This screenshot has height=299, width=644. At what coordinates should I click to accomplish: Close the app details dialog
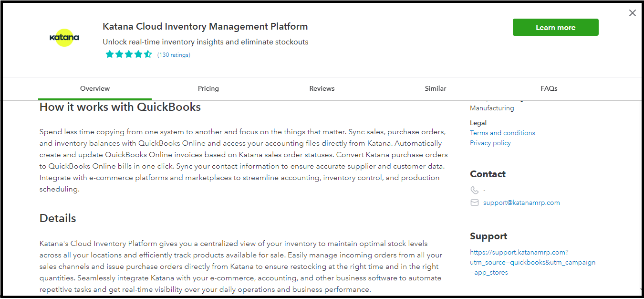tap(633, 13)
